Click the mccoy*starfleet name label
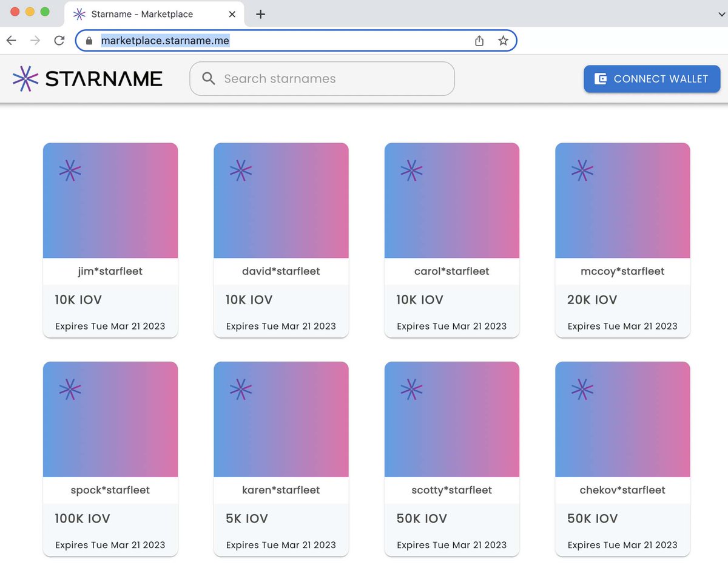Screen dimensions: 728x565 coord(622,271)
